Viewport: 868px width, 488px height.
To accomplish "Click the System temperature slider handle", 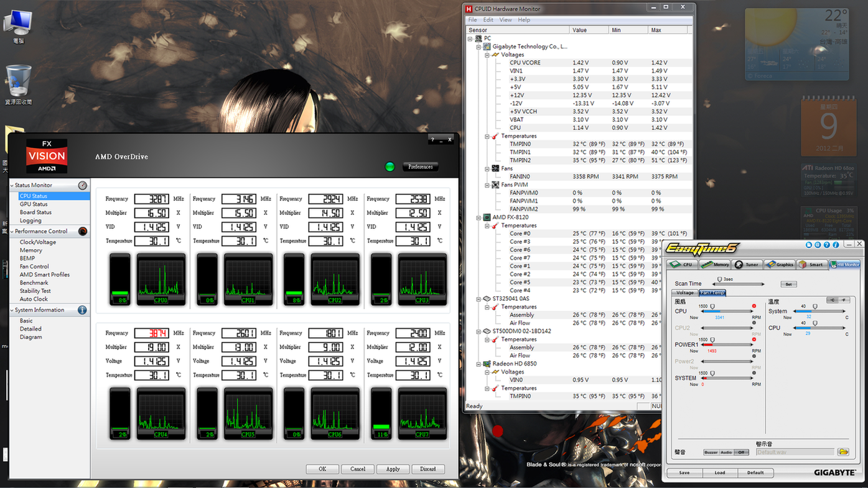I will [815, 306].
